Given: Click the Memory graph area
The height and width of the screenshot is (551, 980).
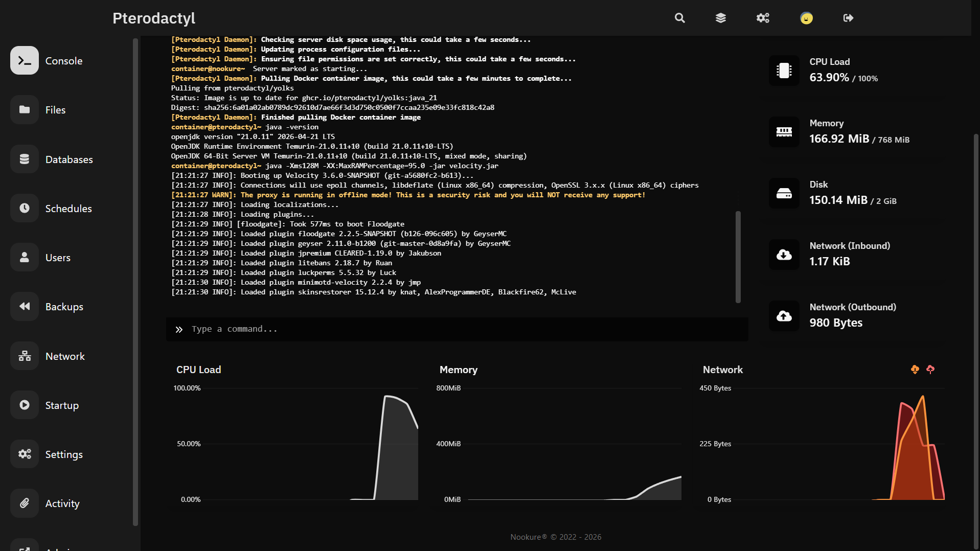Looking at the screenshot, I should [x=575, y=444].
